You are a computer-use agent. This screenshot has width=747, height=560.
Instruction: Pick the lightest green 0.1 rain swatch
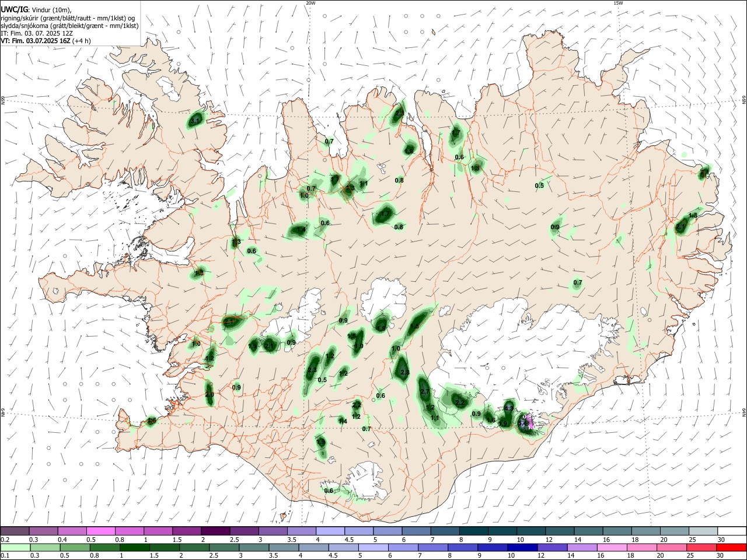(15, 547)
